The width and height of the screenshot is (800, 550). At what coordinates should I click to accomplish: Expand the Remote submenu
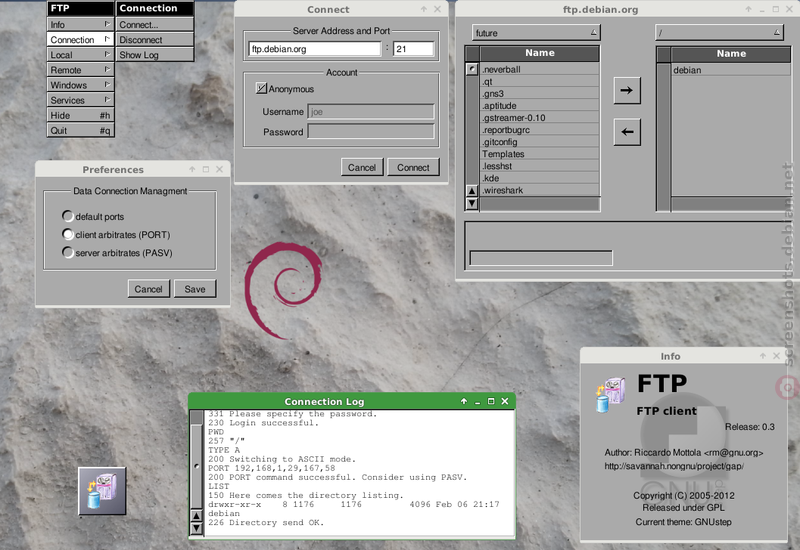81,70
